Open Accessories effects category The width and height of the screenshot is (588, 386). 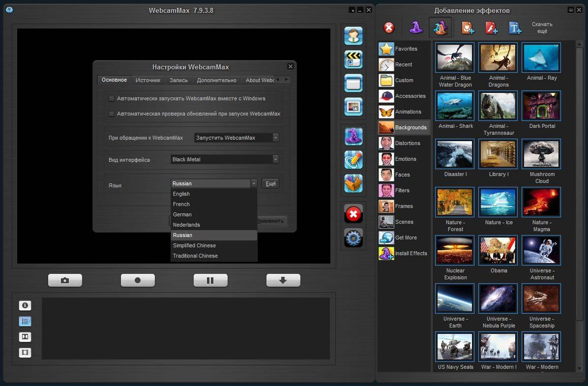404,96
